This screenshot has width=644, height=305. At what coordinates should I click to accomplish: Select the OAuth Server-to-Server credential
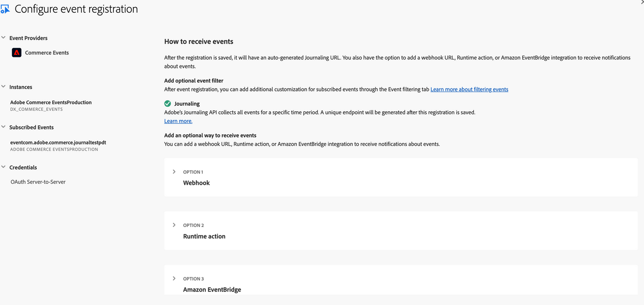click(x=38, y=182)
